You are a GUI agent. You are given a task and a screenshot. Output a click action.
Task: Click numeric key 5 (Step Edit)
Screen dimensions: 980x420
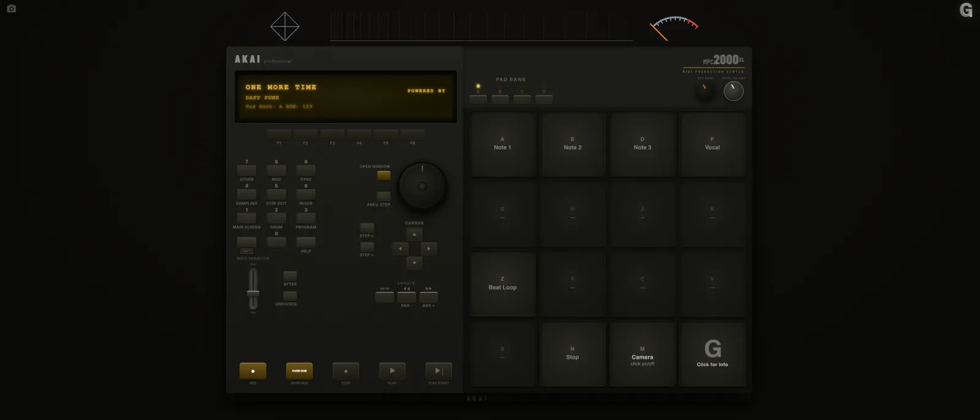click(276, 194)
